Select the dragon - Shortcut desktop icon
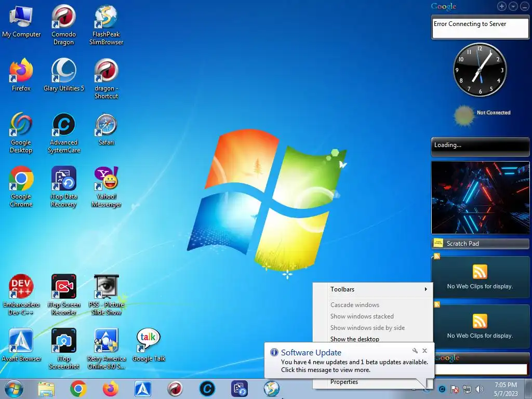This screenshot has height=399, width=532. pyautogui.click(x=106, y=79)
